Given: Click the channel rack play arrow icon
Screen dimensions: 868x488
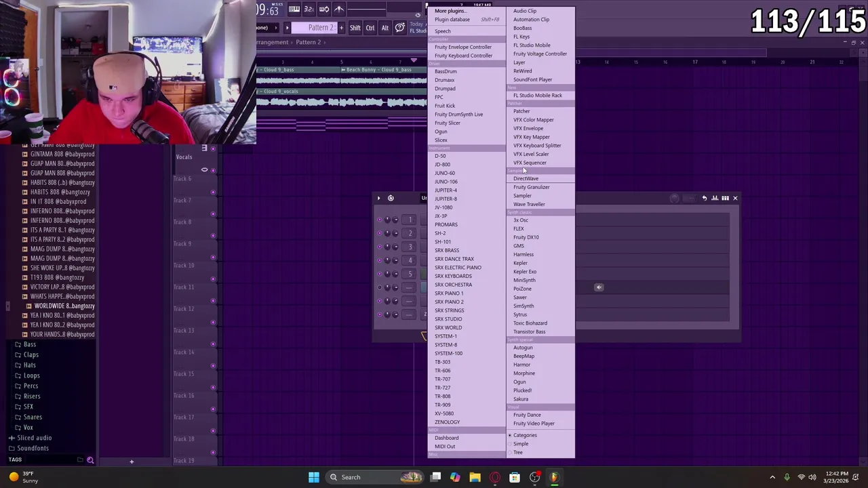Looking at the screenshot, I should coord(378,198).
